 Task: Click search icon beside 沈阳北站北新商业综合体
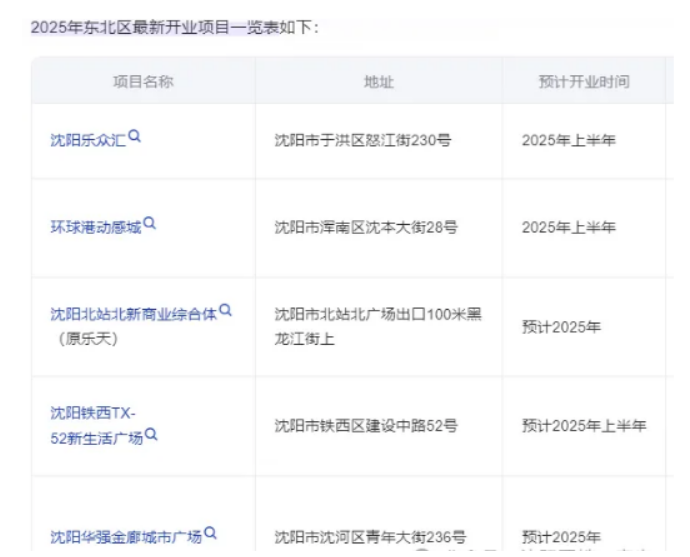pyautogui.click(x=225, y=310)
